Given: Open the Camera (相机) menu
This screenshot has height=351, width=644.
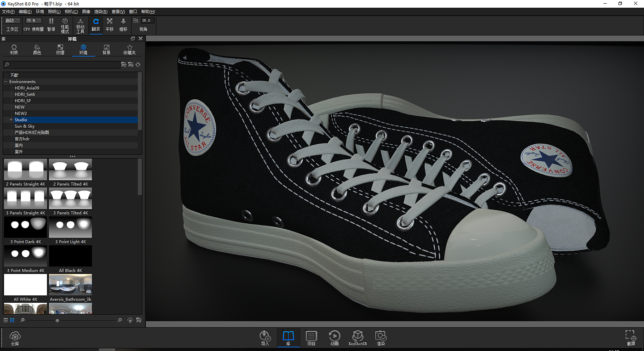Looking at the screenshot, I should pos(71,11).
